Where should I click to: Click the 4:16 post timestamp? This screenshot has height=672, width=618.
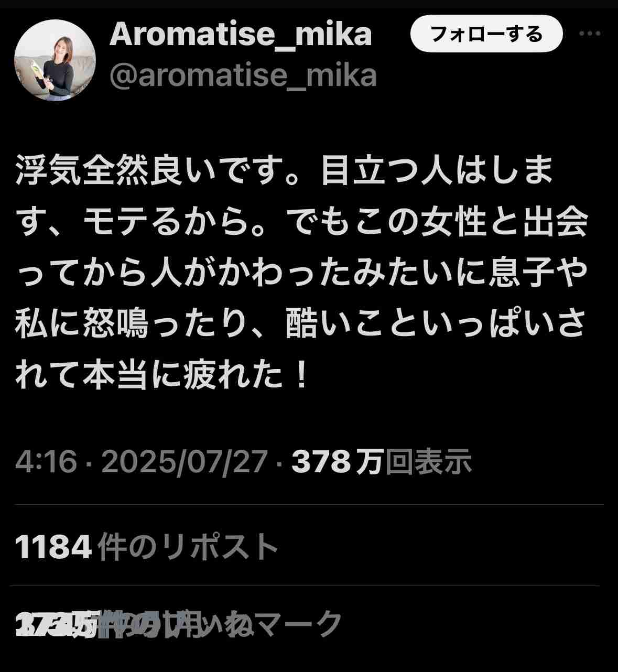pyautogui.click(x=46, y=462)
